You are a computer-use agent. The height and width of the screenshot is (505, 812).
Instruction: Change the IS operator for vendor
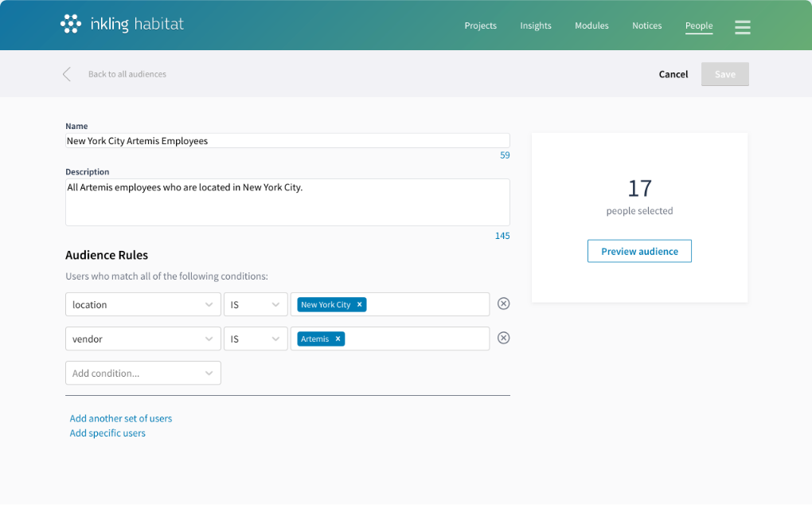(x=255, y=339)
